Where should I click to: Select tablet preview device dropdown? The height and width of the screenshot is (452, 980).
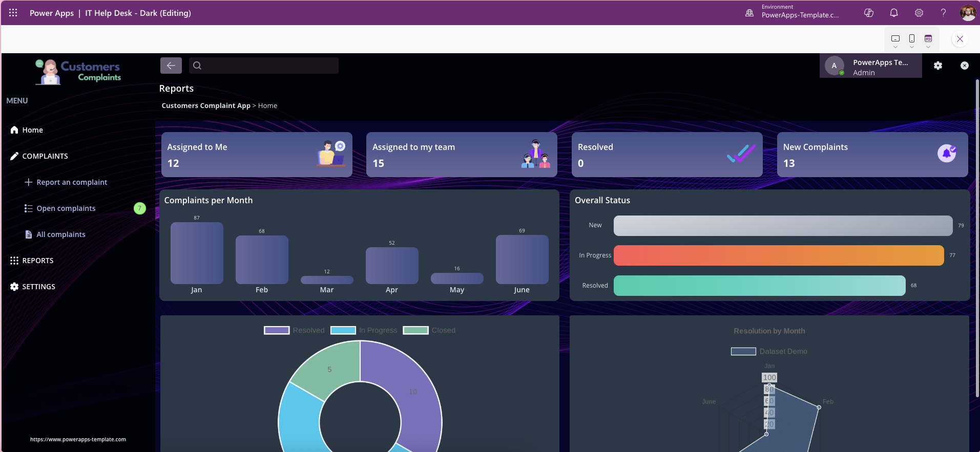(895, 40)
